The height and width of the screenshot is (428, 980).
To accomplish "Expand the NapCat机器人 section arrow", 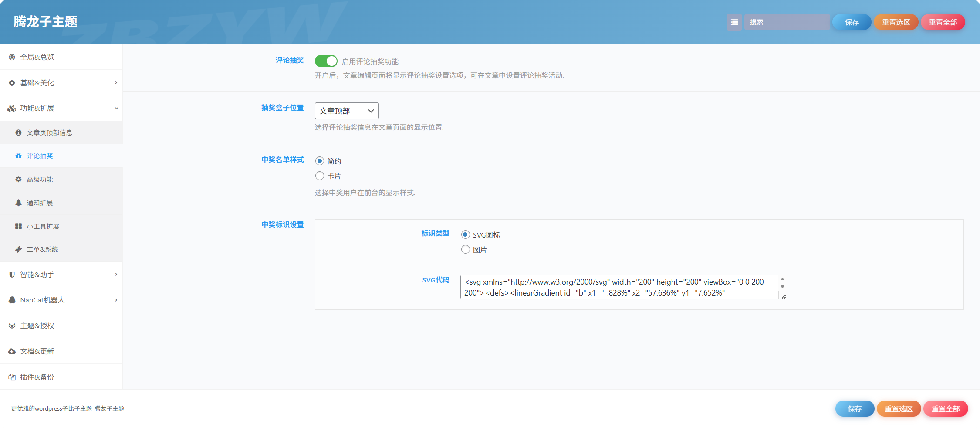I will pyautogui.click(x=116, y=300).
